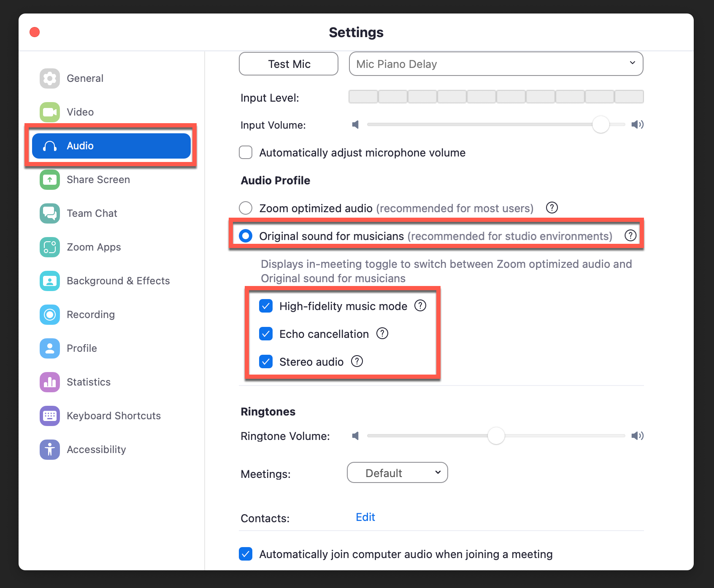Open the Mic Piano Delay microphone dropdown

pyautogui.click(x=496, y=64)
